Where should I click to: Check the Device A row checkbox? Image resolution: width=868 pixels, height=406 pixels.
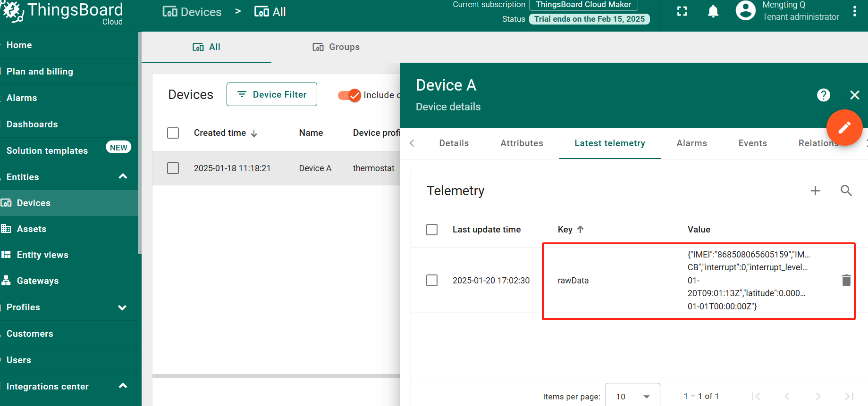pyautogui.click(x=173, y=168)
